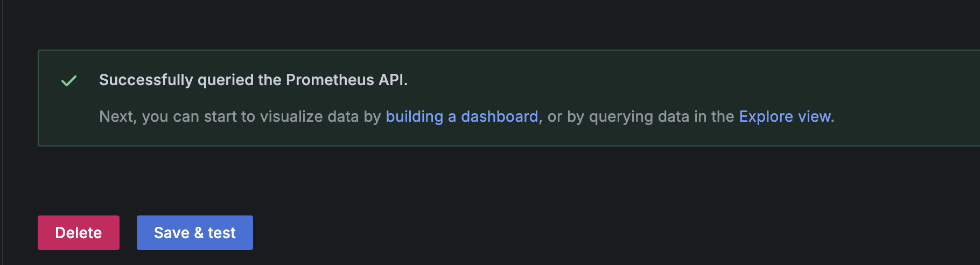Delete this Prometheus data source
The image size is (980, 265).
(x=79, y=233)
